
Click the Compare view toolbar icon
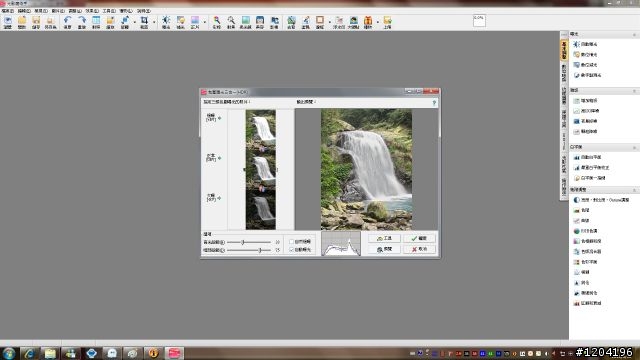(x=96, y=22)
